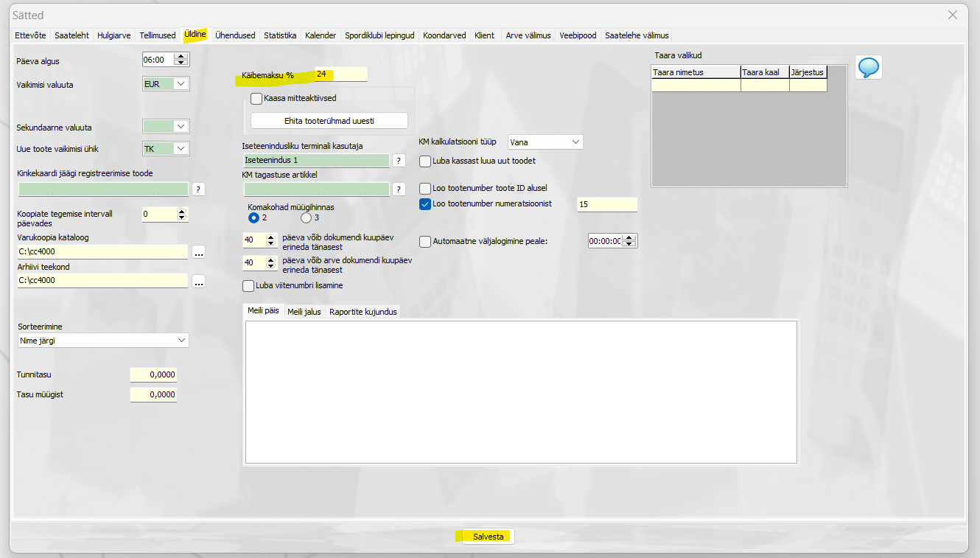Enable Kaasa mitteaktiivsed checkbox
Image resolution: width=980 pixels, height=558 pixels.
coord(256,98)
